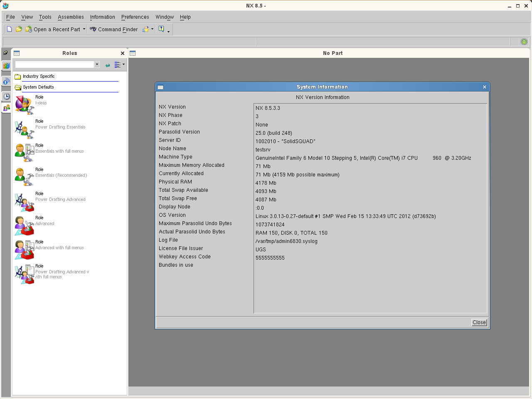Click the Roles panel window icon
The height and width of the screenshot is (399, 532).
coord(17,53)
